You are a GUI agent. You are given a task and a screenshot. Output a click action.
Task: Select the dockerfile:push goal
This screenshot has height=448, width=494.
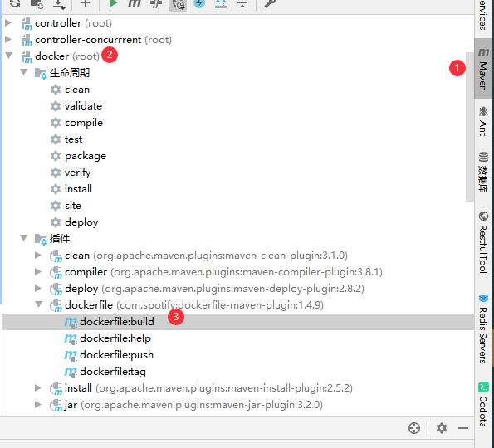(x=116, y=355)
